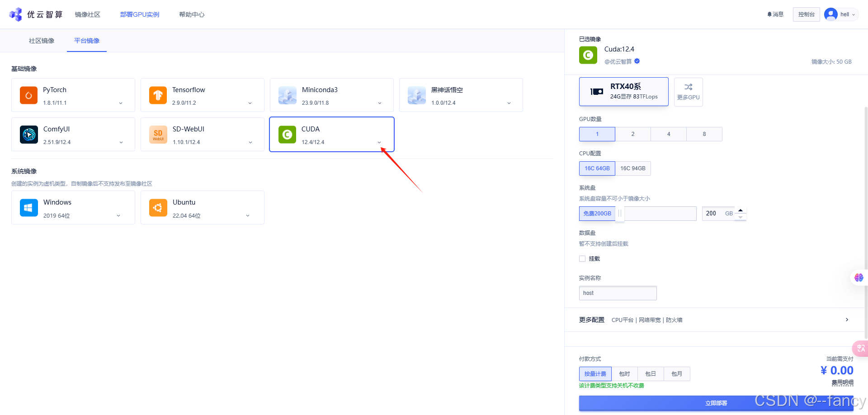Click the Windows system image icon
868x415 pixels.
click(x=28, y=208)
